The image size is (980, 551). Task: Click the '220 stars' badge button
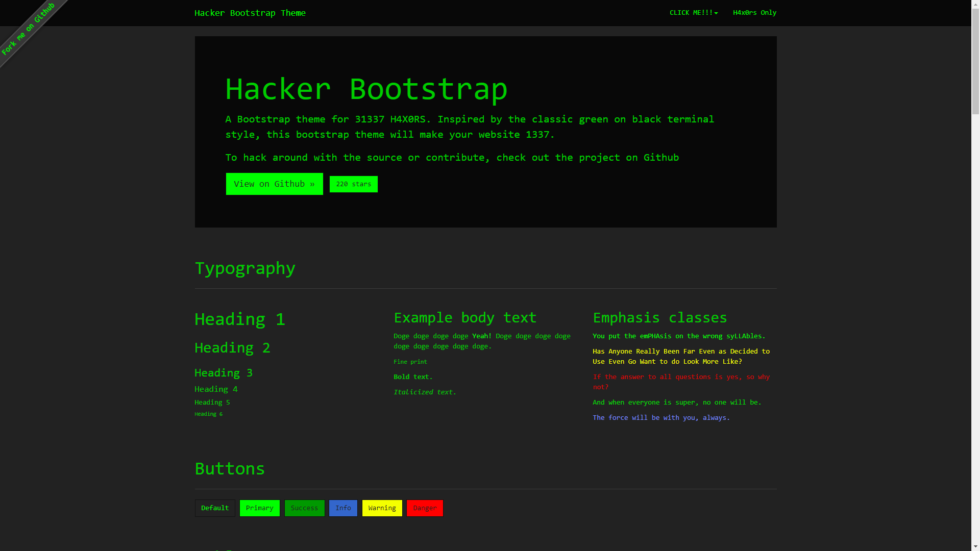click(353, 184)
